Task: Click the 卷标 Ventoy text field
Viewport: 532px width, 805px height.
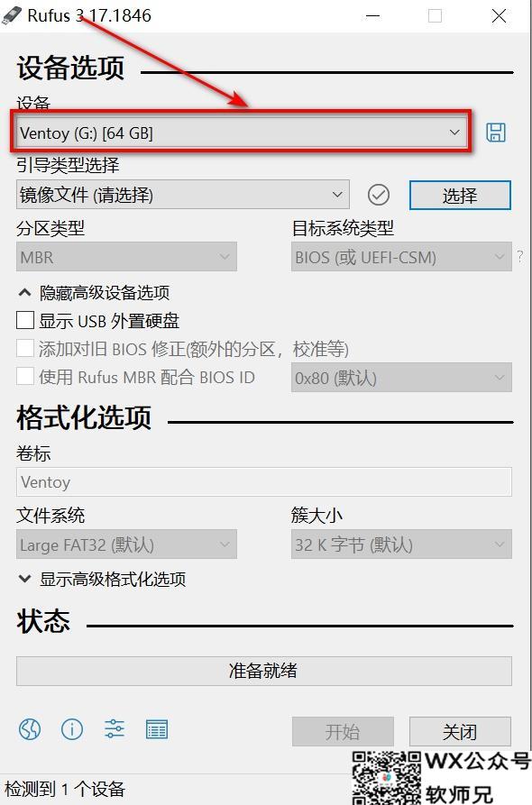Action: (264, 481)
